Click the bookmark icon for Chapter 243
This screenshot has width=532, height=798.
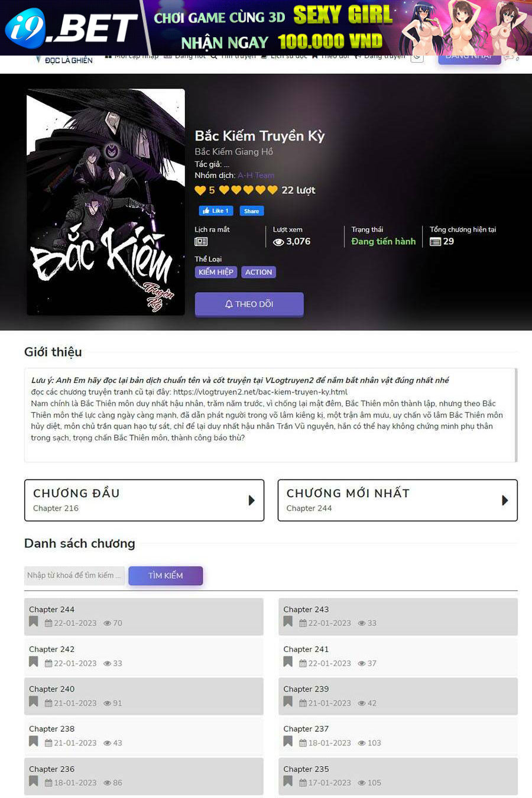tap(288, 622)
